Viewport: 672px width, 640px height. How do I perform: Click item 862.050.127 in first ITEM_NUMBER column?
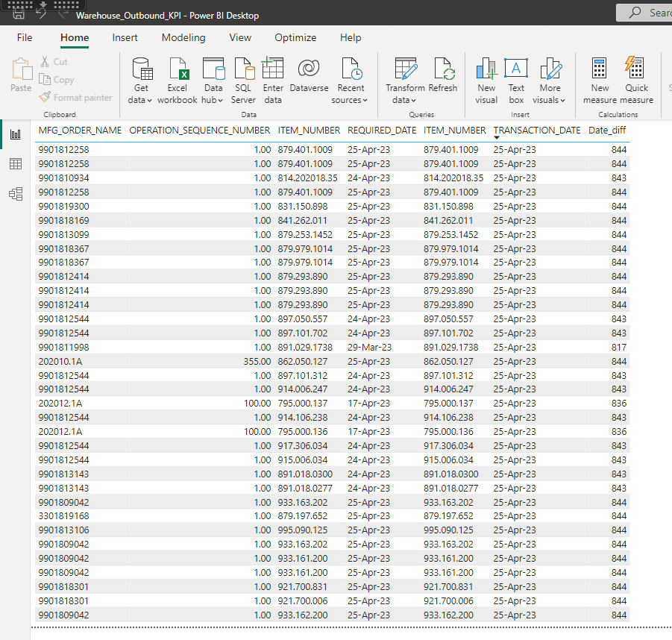point(303,361)
